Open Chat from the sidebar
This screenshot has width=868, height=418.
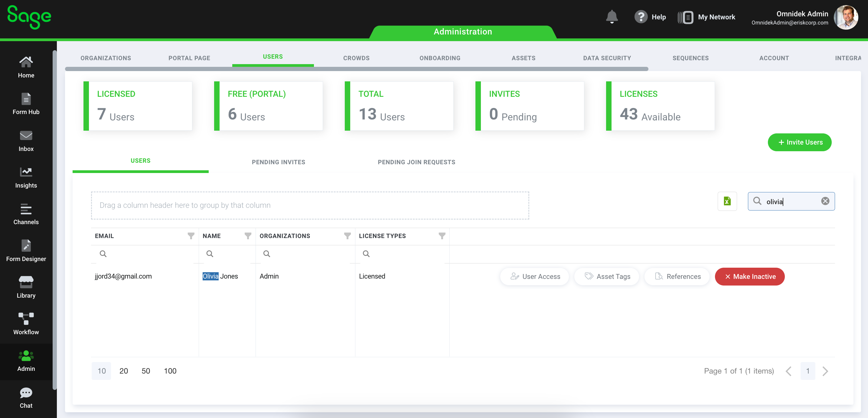tap(26, 397)
